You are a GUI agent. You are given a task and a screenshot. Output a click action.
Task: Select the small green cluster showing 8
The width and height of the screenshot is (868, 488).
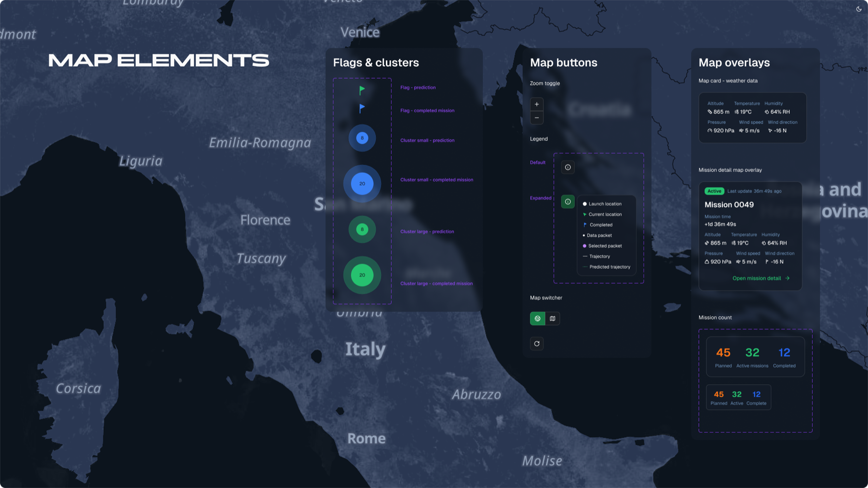362,229
